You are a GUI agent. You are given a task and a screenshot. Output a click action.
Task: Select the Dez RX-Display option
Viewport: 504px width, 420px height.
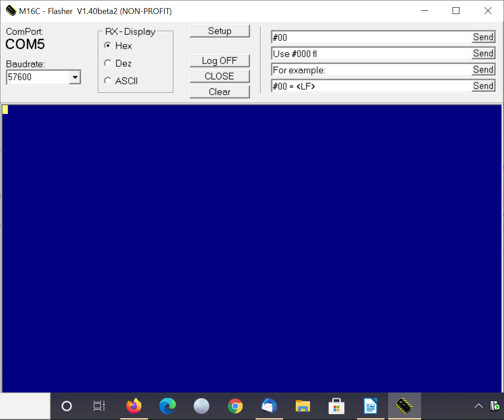[108, 63]
